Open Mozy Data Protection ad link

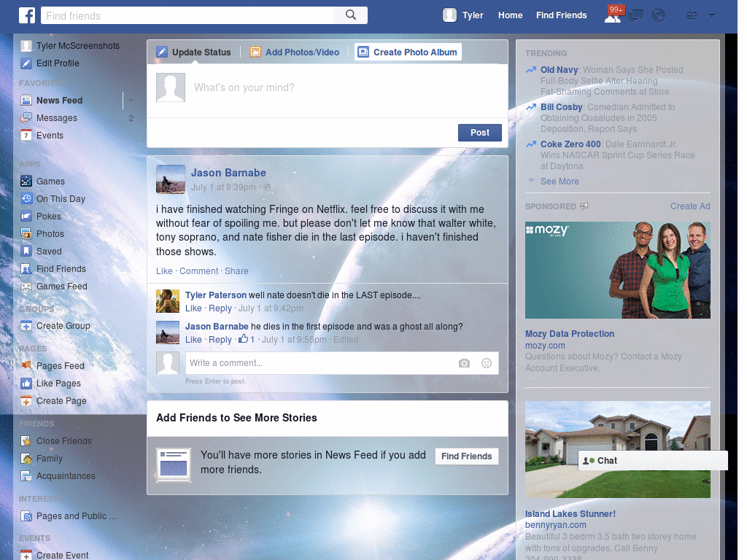coord(569,334)
